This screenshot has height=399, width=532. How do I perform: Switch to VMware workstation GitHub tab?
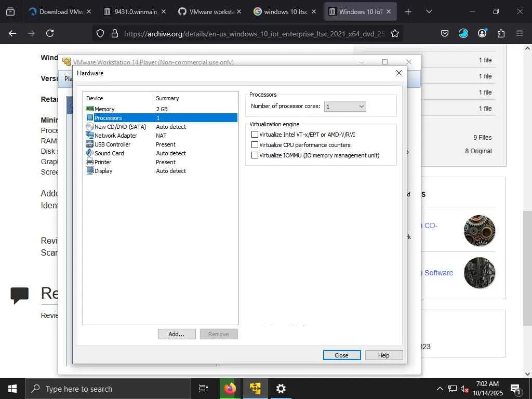click(210, 11)
